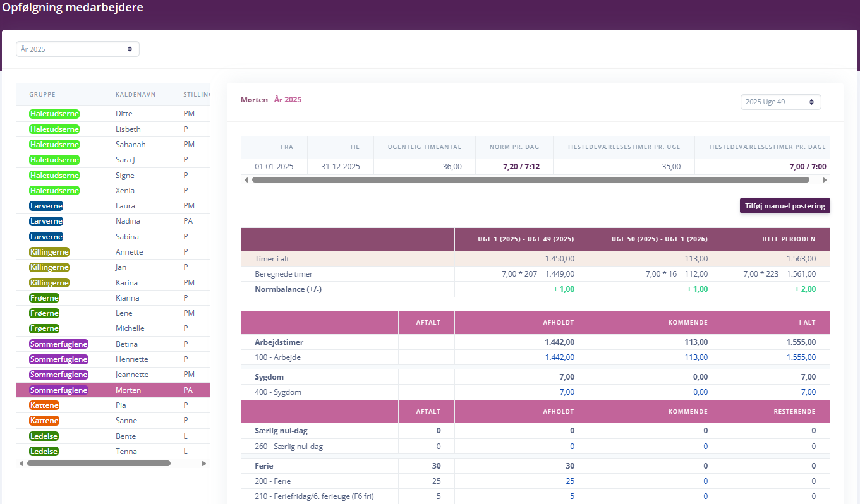Click the Ledelse tag next to Bente

(x=44, y=436)
